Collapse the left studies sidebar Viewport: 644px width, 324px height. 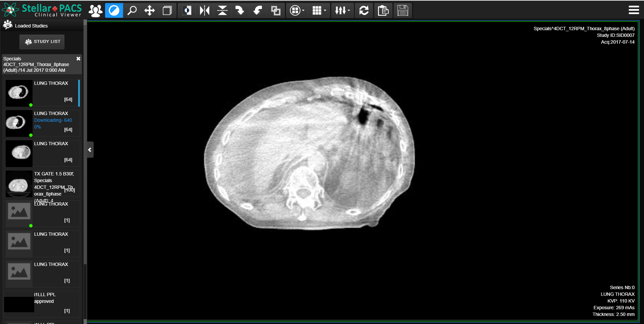point(90,150)
